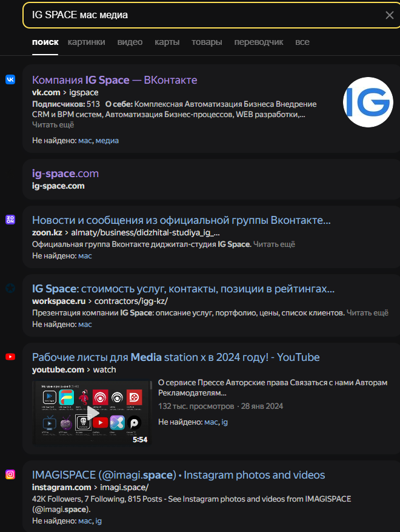This screenshot has height=532, width=400.
Task: Click мас under the workspace.ru result
Action: (x=85, y=325)
